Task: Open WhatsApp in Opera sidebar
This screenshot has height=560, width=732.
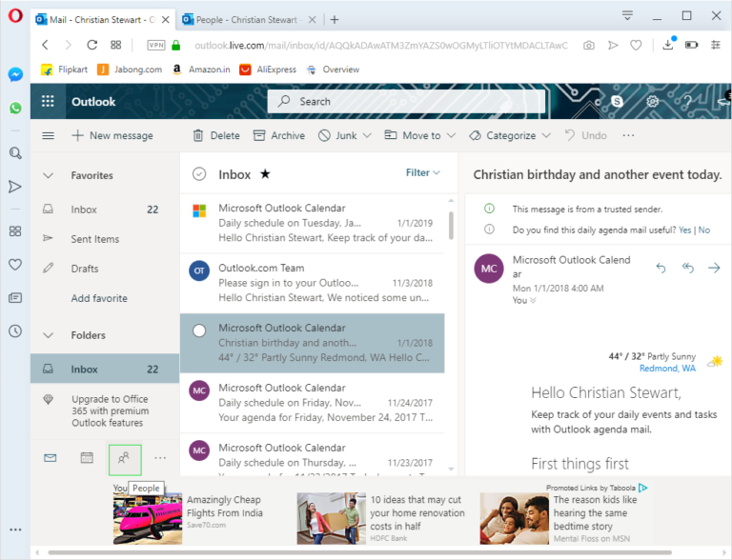Action: [x=15, y=109]
